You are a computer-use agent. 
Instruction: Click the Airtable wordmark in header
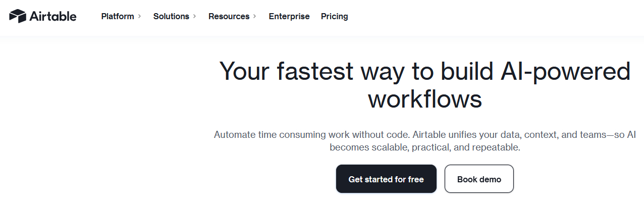(53, 16)
